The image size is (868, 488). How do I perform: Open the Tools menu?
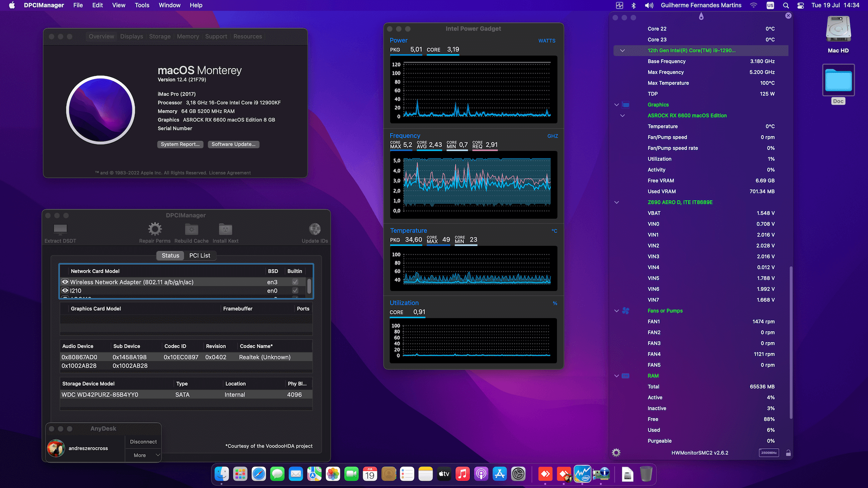point(142,5)
